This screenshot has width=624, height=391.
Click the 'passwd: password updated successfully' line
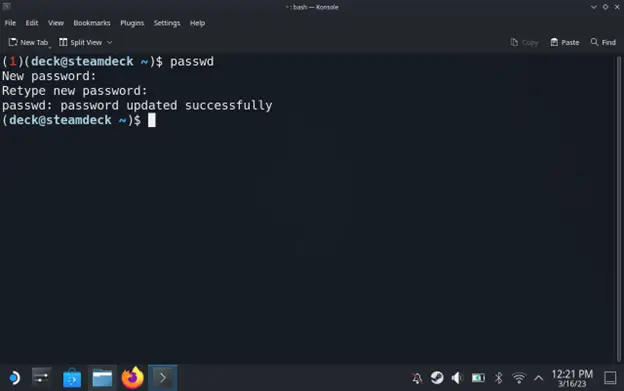click(137, 105)
